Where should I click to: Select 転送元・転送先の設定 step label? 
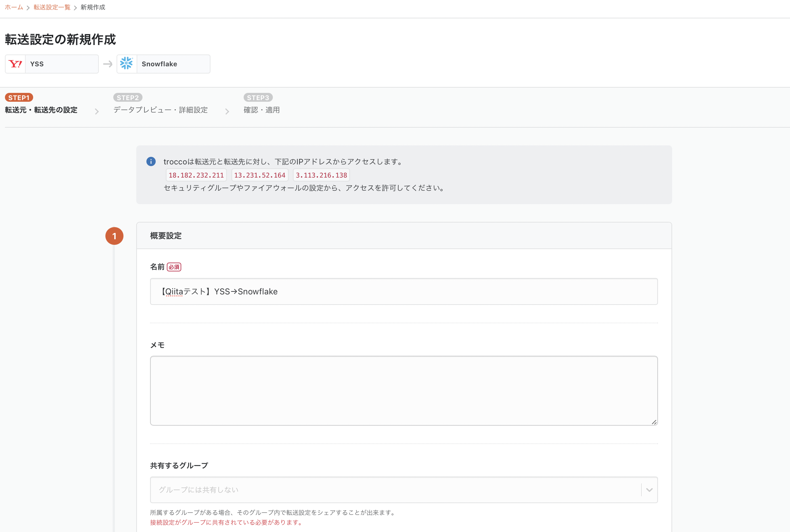[x=41, y=110]
